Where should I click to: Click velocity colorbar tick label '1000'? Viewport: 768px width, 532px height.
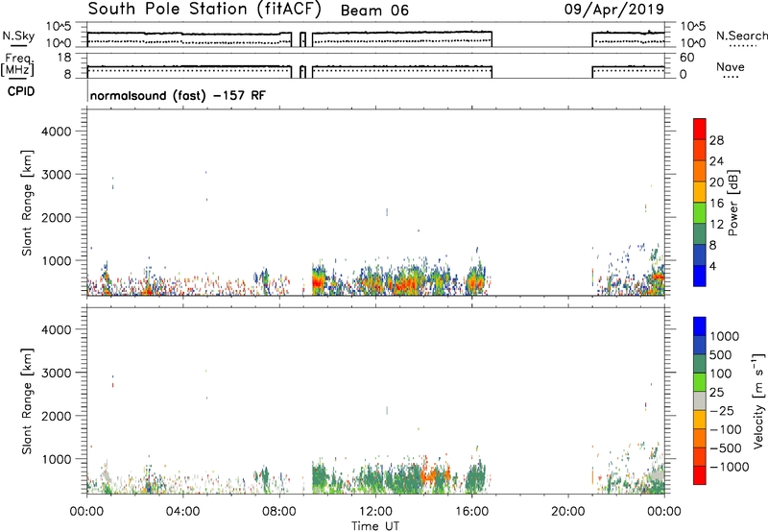pos(725,336)
